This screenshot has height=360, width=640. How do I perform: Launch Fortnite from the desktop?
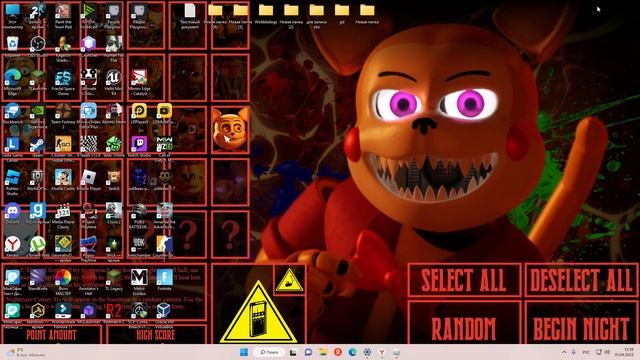click(164, 278)
